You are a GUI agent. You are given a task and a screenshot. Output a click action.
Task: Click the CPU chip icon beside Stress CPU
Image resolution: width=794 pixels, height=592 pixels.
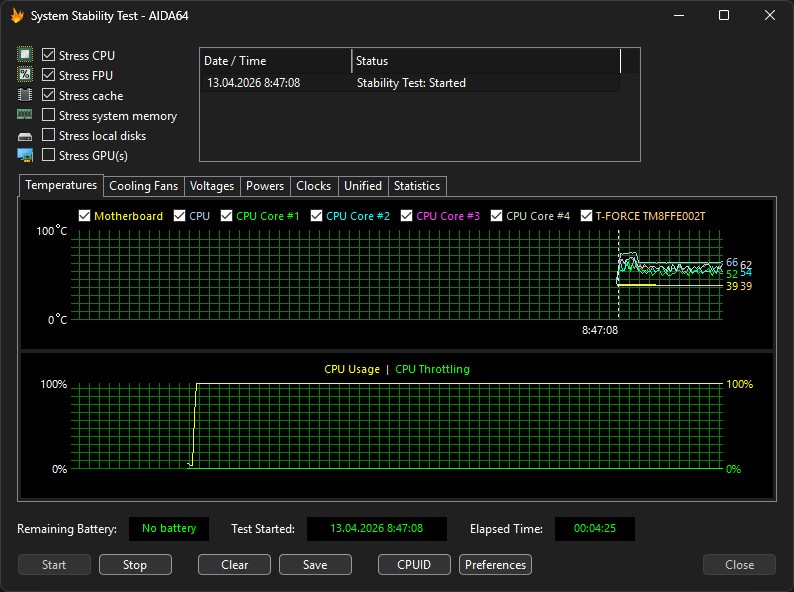click(x=25, y=54)
